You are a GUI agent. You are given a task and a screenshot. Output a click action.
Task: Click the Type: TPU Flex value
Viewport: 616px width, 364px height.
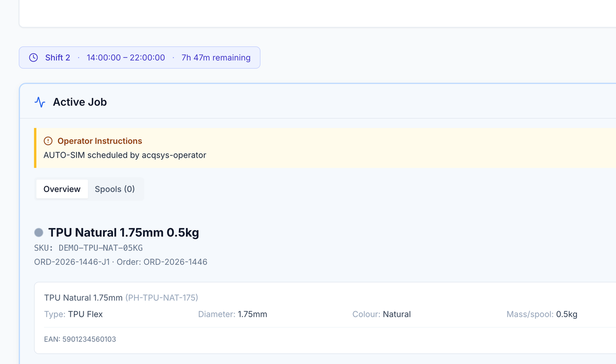tap(73, 314)
